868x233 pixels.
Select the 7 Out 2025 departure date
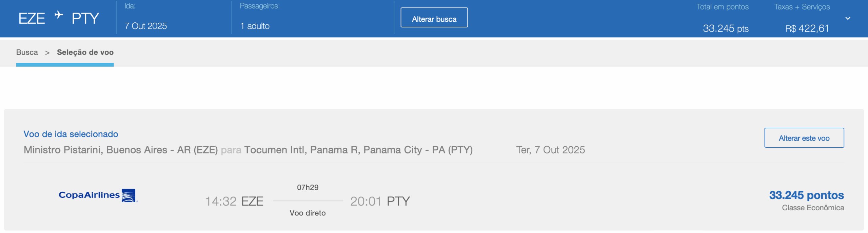pos(146,26)
